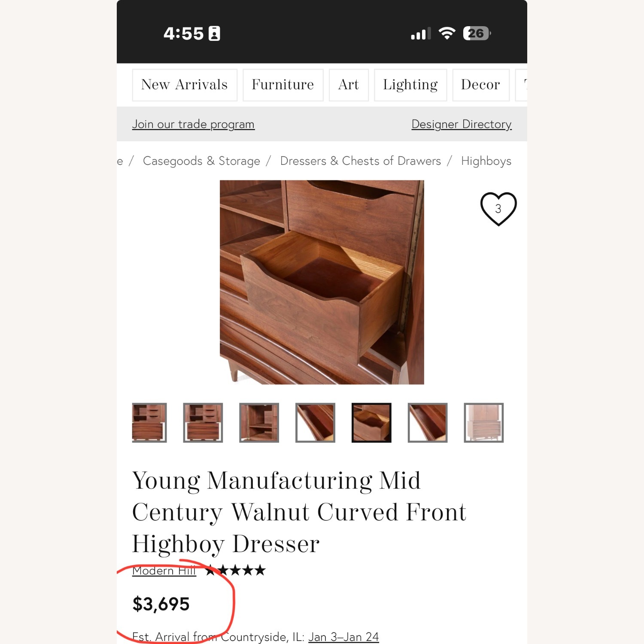Open the Lighting category
The image size is (644, 644).
click(410, 85)
